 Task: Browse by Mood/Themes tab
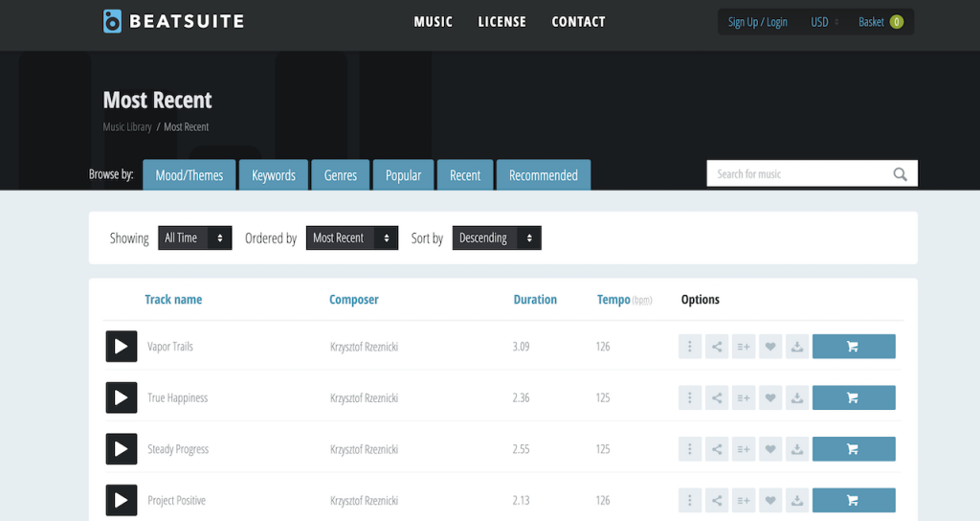(x=189, y=175)
